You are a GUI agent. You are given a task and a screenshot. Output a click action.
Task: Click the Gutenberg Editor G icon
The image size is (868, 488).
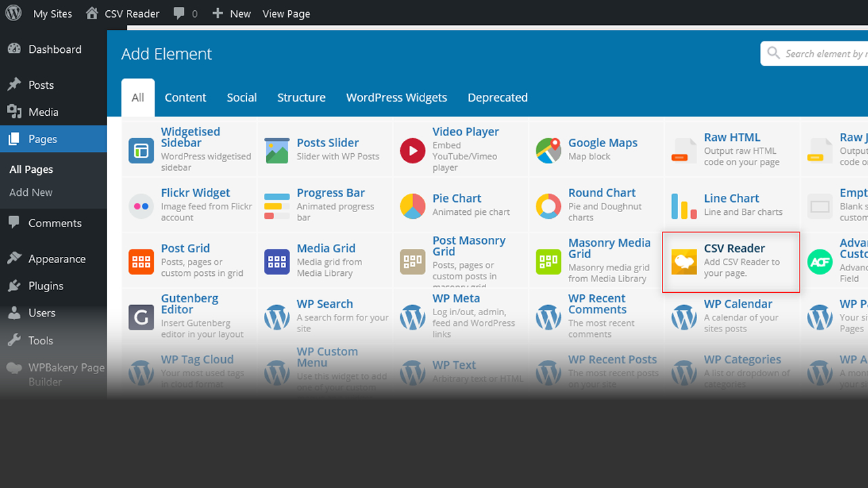click(x=141, y=317)
